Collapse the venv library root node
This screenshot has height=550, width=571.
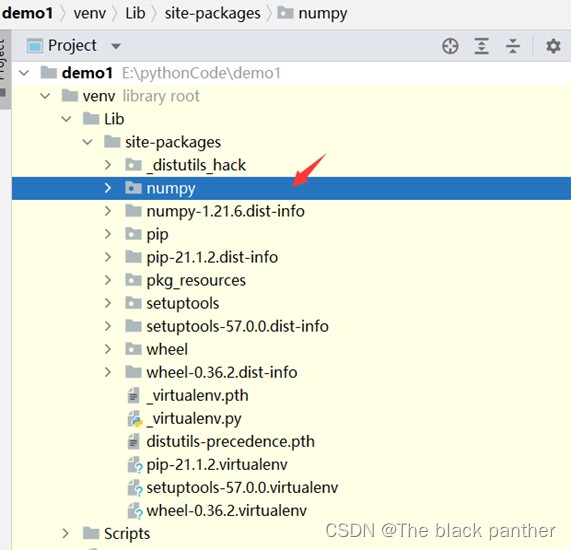click(45, 96)
